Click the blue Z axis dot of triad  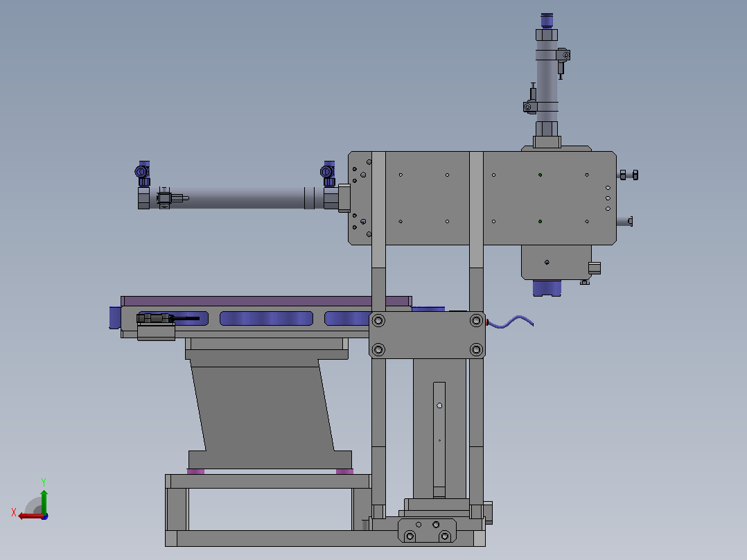coord(45,516)
